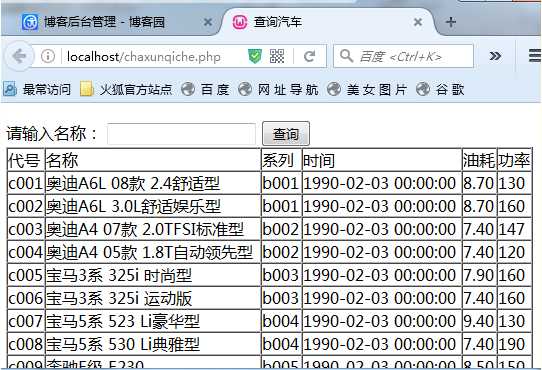542x370 pixels.
Task: Select cell 宝马5系 530 Li典雅型
Action: coord(153,344)
